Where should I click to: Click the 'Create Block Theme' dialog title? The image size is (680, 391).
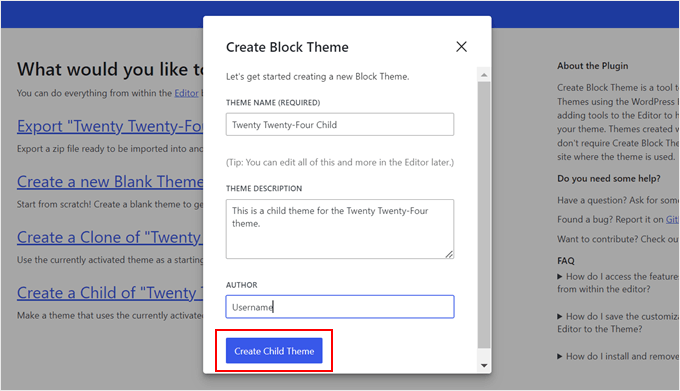tap(287, 47)
